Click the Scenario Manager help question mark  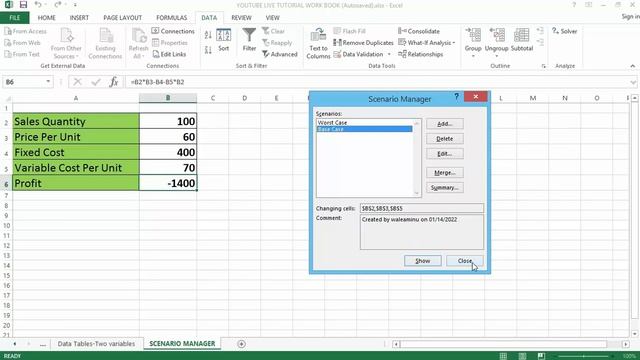pos(456,97)
